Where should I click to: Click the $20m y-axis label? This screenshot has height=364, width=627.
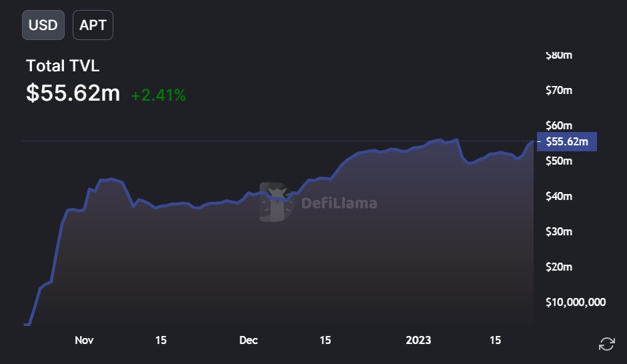coord(558,267)
